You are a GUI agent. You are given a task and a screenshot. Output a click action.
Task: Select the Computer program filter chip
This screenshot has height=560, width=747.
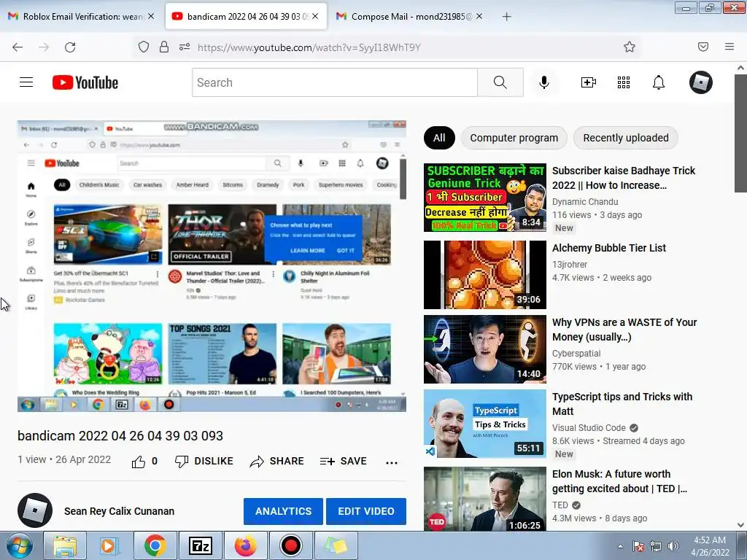pyautogui.click(x=514, y=138)
